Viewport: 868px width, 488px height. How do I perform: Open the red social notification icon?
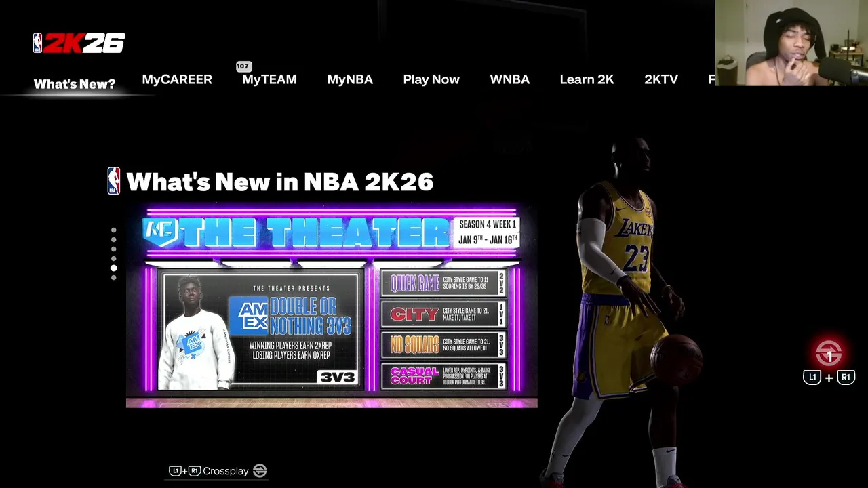829,353
